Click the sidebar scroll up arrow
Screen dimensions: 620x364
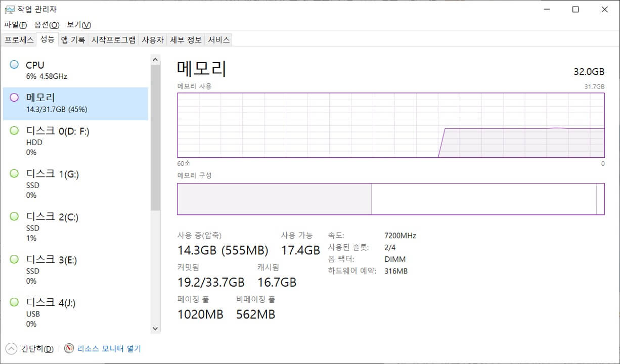(x=155, y=60)
